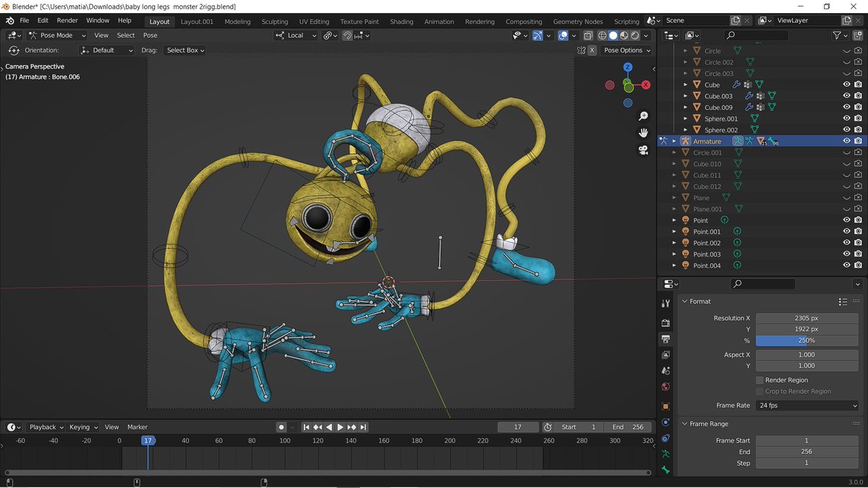The image size is (868, 488).
Task: Click the blue Z axis gizmo
Action: click(x=628, y=67)
